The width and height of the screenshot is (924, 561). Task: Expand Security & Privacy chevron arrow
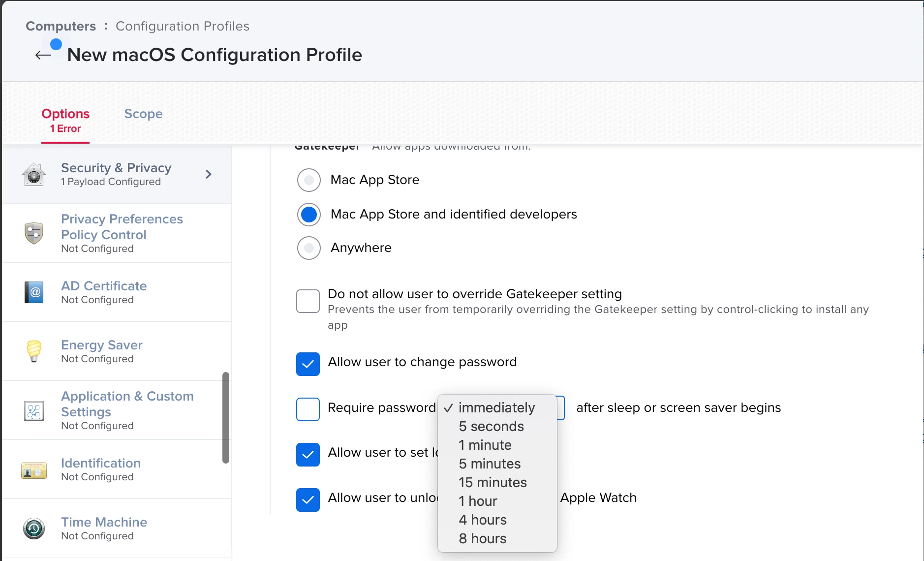pos(209,174)
